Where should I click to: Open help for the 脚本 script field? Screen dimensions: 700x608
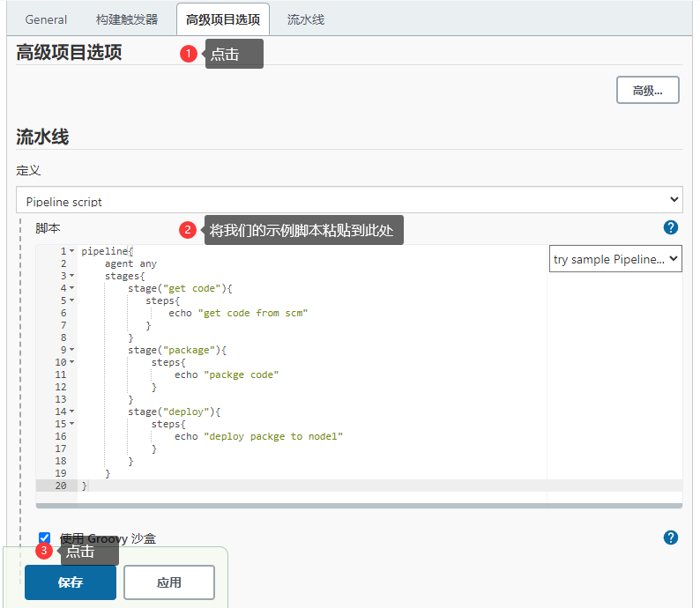point(671,227)
